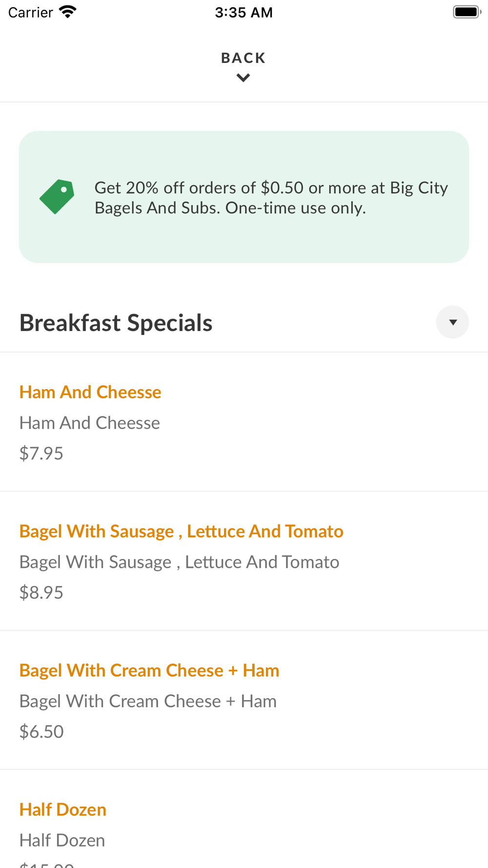
Task: Click the 3:35 AM clock
Action: pyautogui.click(x=244, y=12)
